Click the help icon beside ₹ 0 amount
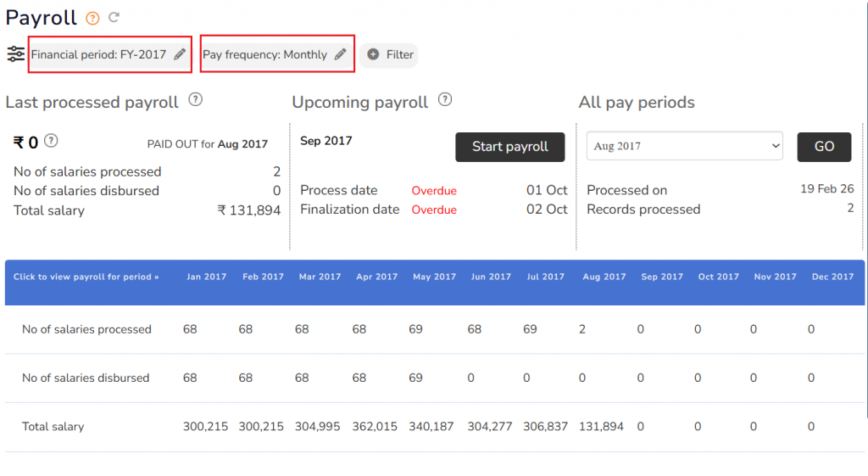The image size is (868, 476). 51,141
